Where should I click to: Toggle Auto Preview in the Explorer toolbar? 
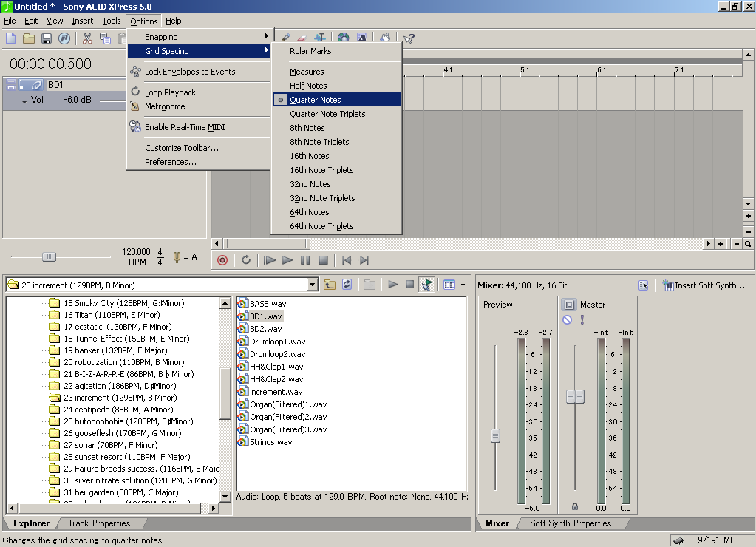tap(426, 285)
